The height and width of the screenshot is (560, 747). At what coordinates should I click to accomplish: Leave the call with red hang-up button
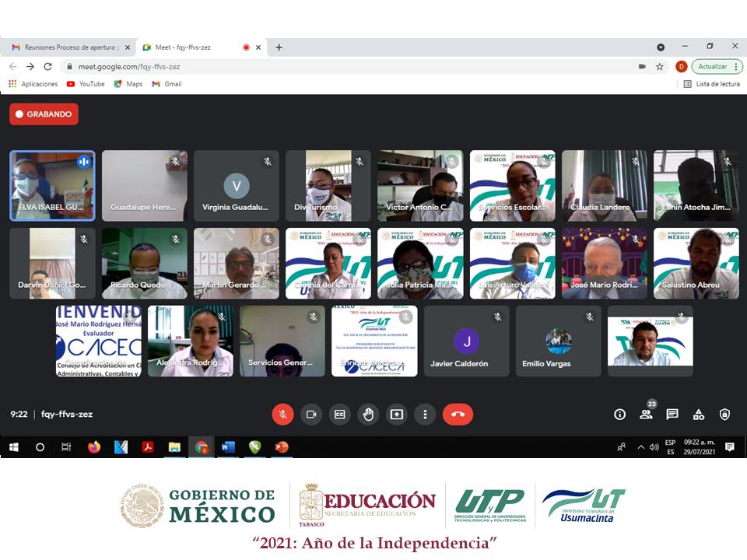(x=458, y=415)
